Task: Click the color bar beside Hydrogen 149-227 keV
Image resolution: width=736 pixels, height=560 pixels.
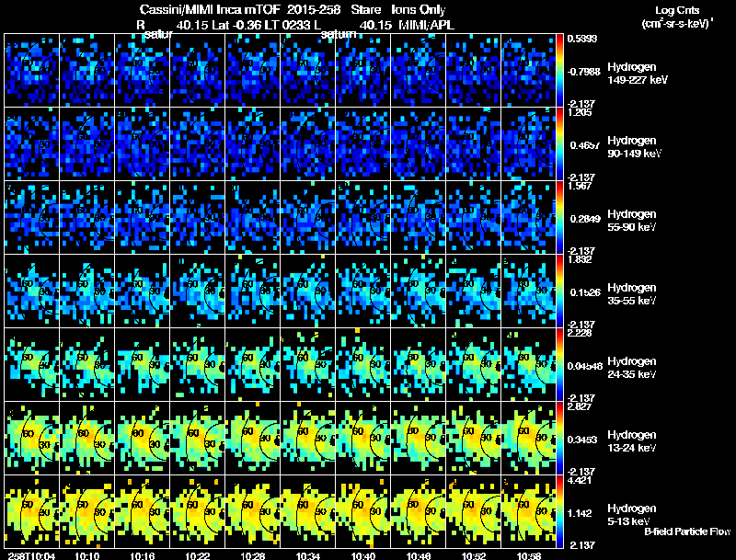Action: coord(560,71)
